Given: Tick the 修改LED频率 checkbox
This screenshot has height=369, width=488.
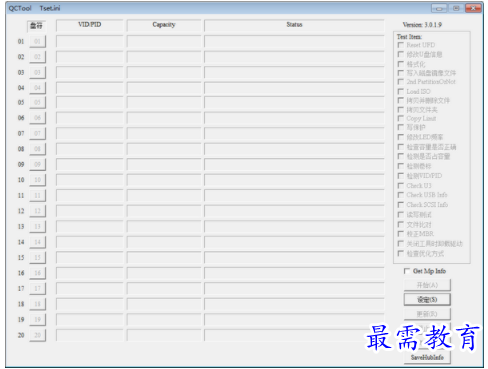Looking at the screenshot, I should coord(401,137).
